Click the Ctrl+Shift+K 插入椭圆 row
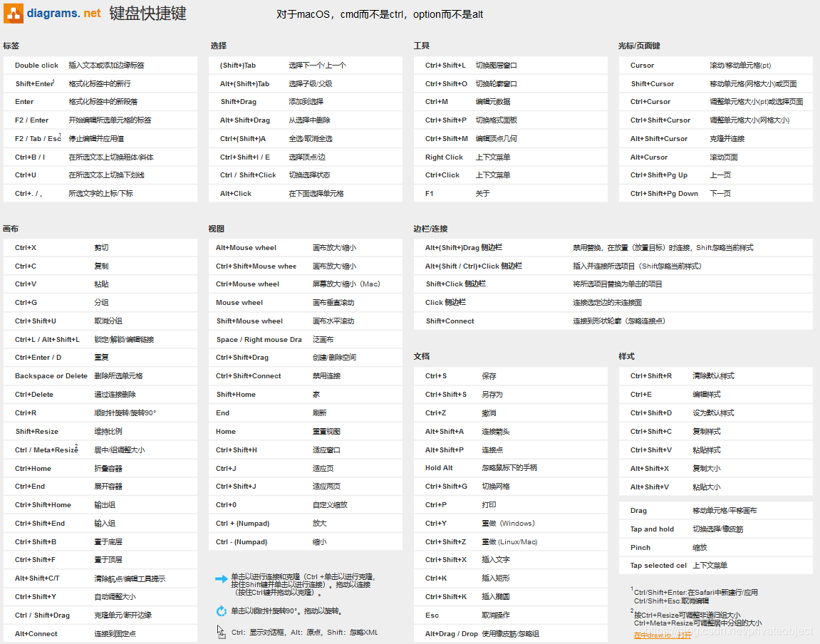 pos(510,597)
